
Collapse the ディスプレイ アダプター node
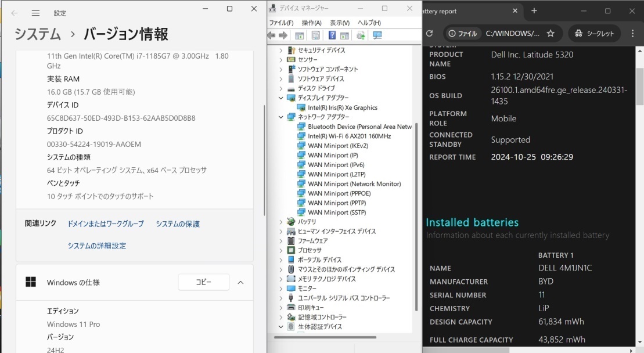click(x=281, y=98)
